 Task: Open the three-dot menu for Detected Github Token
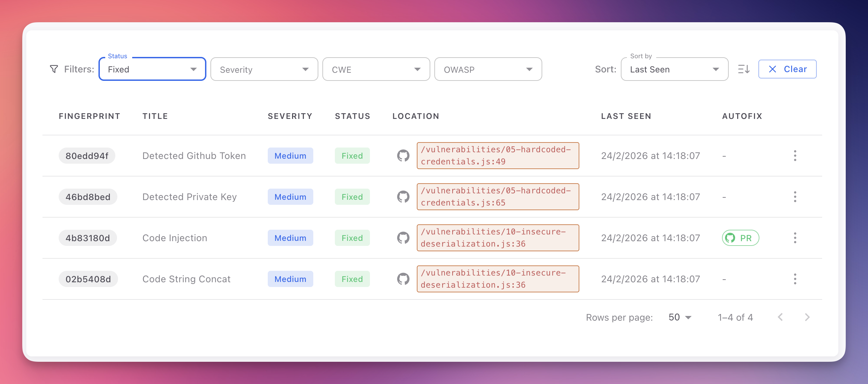pos(795,156)
